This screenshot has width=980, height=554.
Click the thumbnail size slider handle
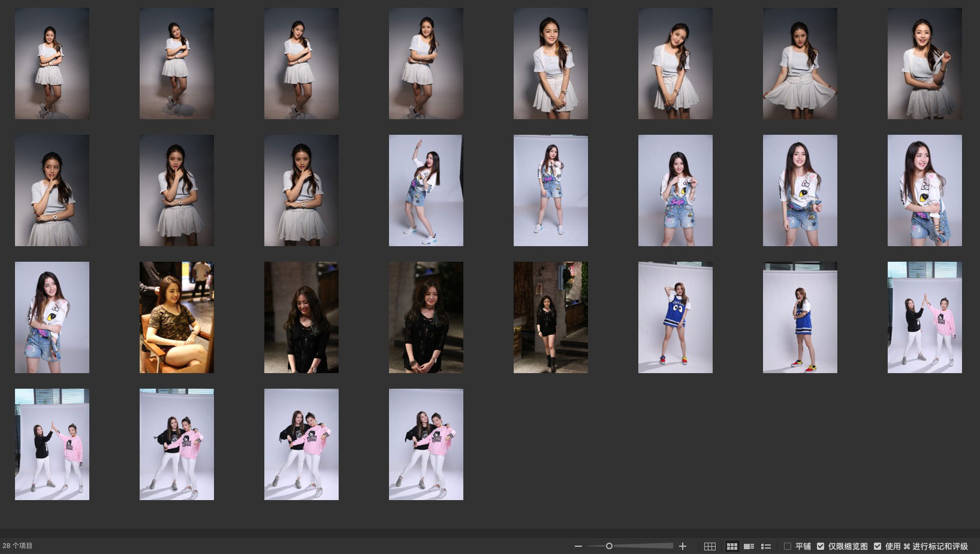coord(609,546)
